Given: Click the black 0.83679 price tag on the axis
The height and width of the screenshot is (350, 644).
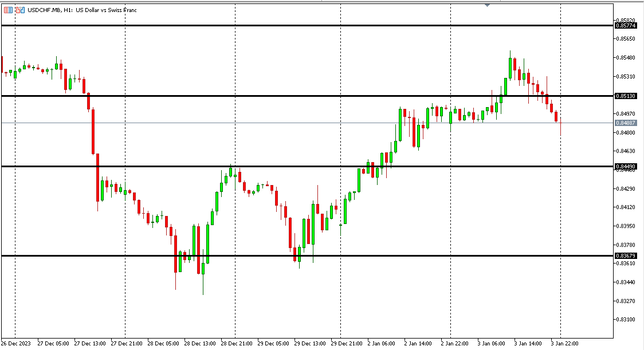Looking at the screenshot, I should pyautogui.click(x=626, y=255).
